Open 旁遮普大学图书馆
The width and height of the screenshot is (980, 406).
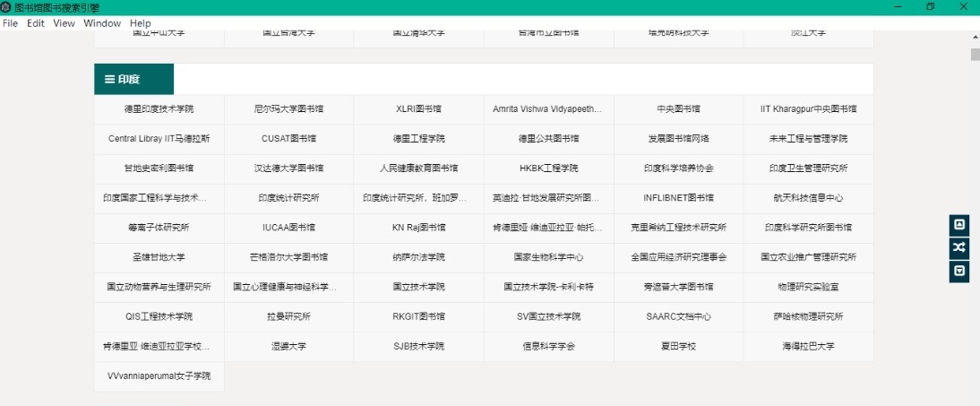point(678,287)
